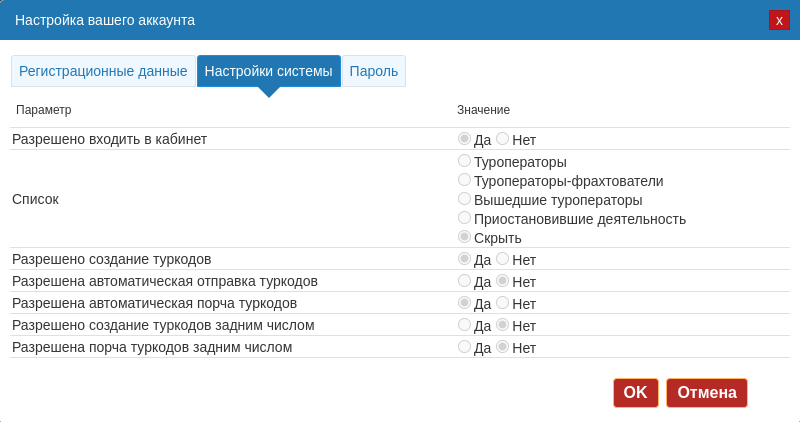Click the Отмена button

706,393
